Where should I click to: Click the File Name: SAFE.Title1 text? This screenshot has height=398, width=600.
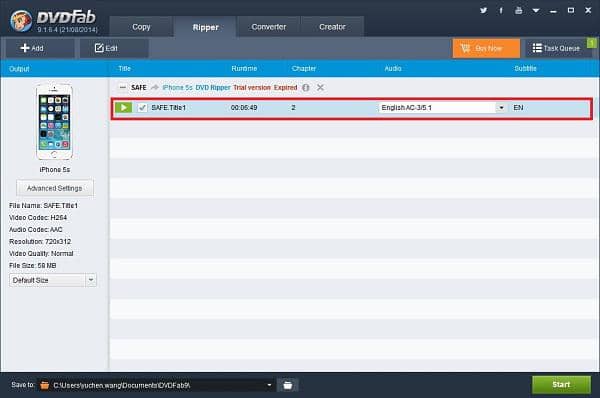43,206
